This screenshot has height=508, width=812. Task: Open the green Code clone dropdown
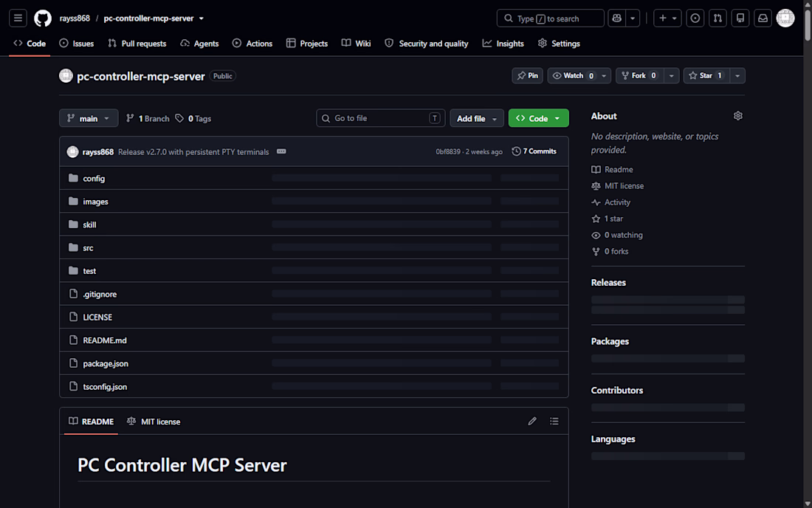539,119
